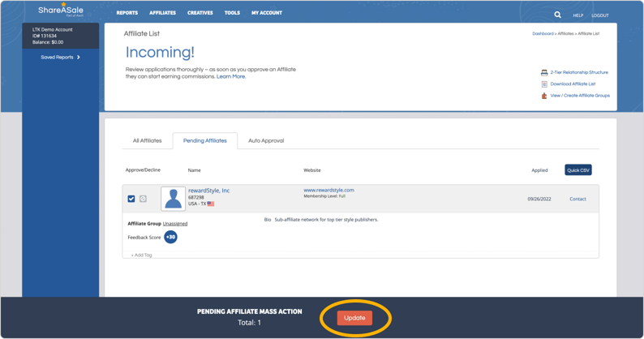Screen dimensions: 644x339
Task: Expand the Saved Reports menu
Action: (61, 58)
